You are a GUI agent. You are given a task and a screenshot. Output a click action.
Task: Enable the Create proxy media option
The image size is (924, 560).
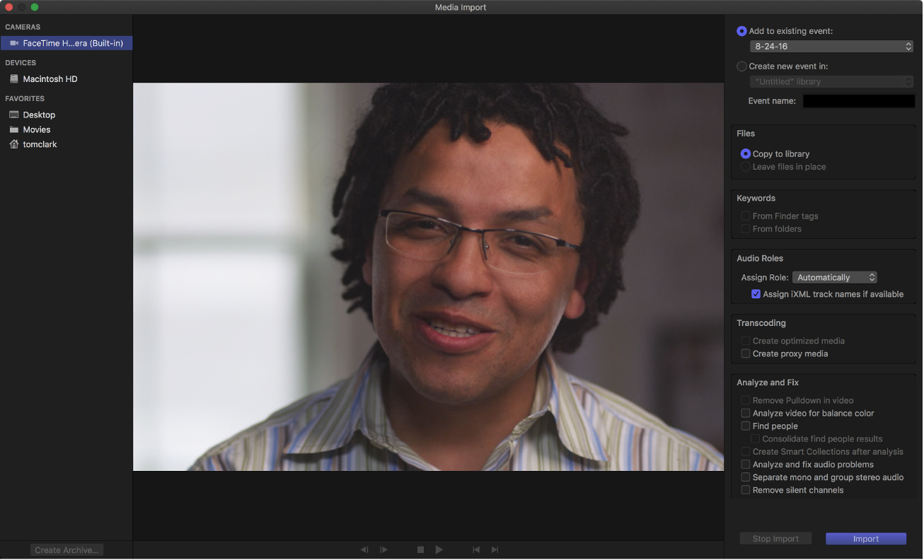coord(745,354)
